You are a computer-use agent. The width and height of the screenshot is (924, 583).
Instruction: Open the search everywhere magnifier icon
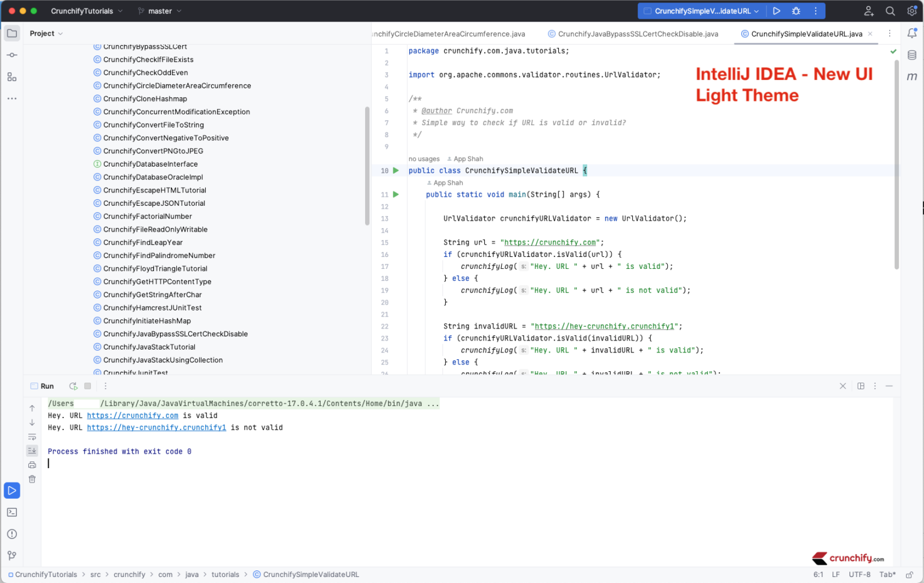[889, 10]
